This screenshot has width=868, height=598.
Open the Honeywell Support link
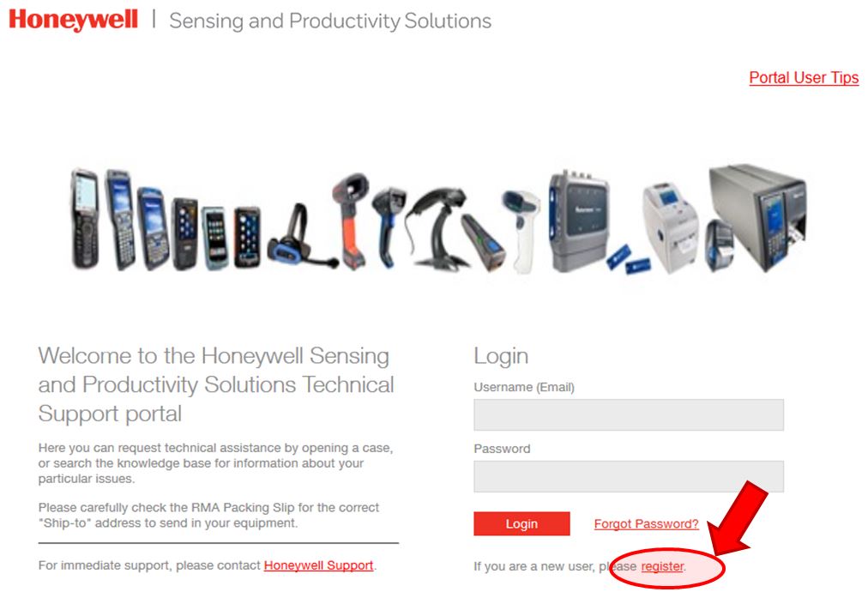318,565
